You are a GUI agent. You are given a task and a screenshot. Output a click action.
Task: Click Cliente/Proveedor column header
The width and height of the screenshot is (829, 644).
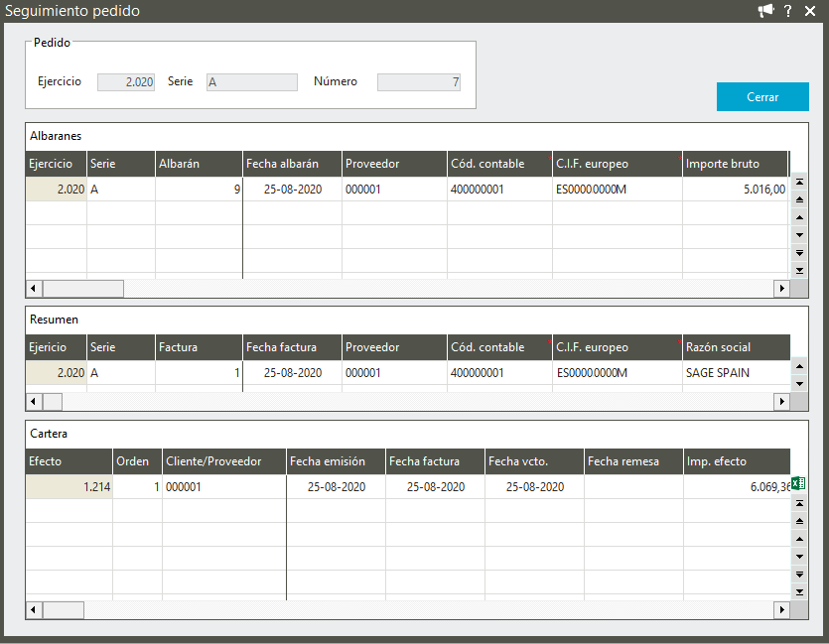point(224,461)
